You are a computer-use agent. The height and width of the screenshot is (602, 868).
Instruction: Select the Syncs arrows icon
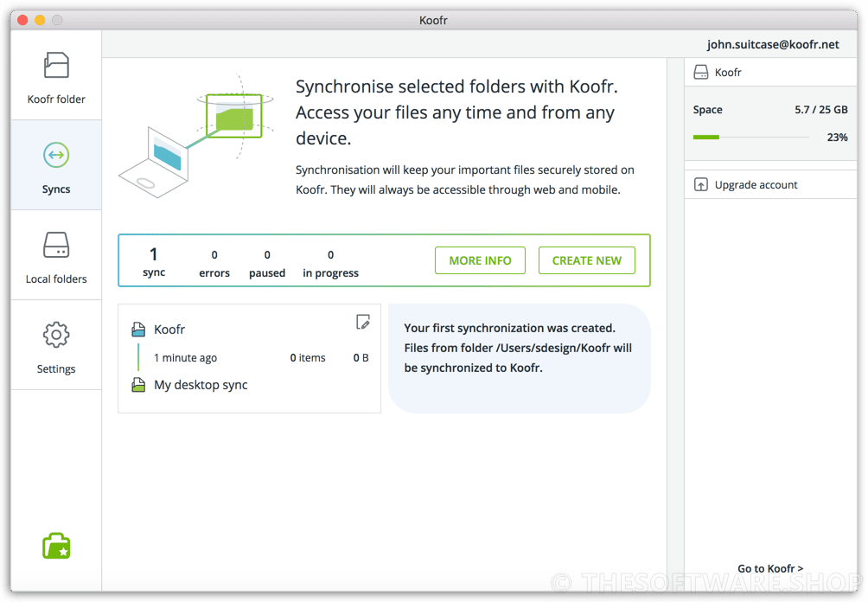pos(56,155)
